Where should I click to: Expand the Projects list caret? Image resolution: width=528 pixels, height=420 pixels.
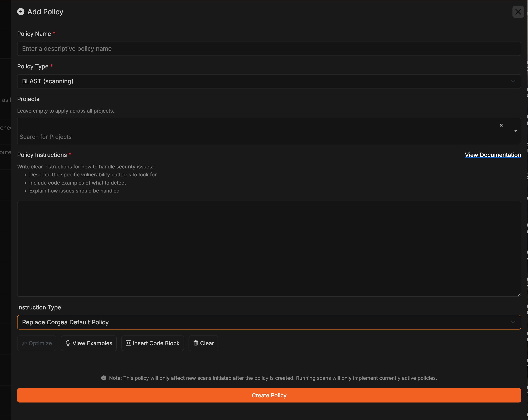pos(515,131)
